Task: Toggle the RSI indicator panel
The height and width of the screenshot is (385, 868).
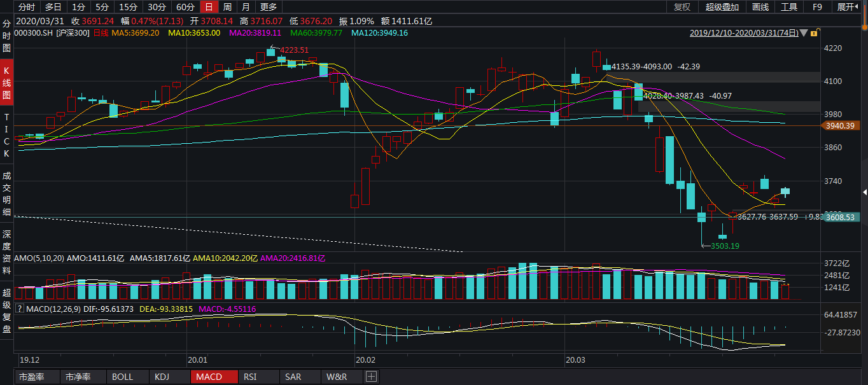Action: pyautogui.click(x=250, y=377)
